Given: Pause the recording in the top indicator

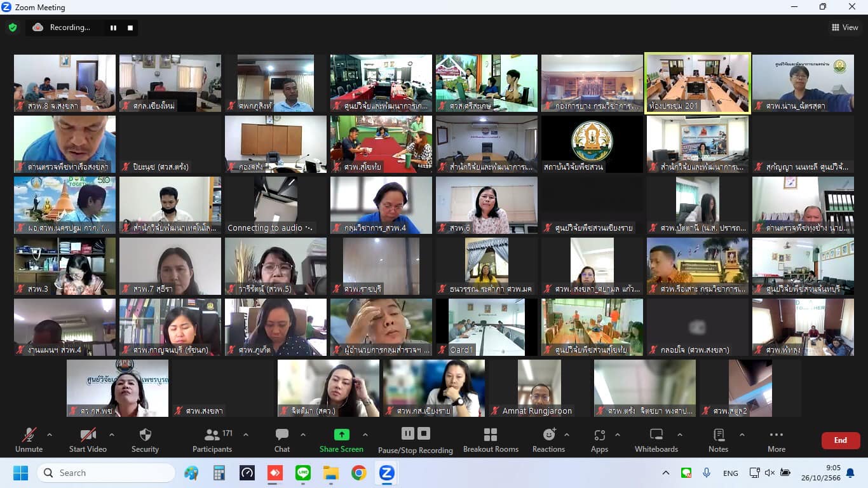Looking at the screenshot, I should [x=114, y=27].
